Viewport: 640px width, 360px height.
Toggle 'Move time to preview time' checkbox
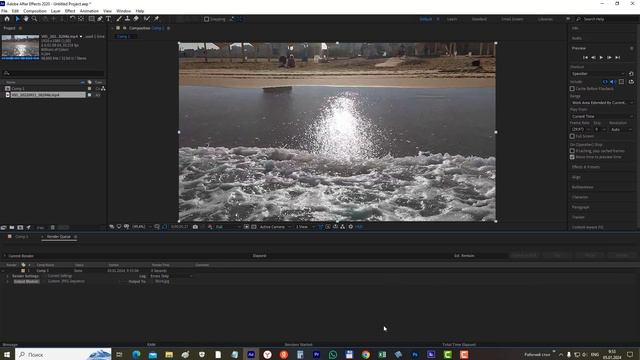[x=572, y=157]
